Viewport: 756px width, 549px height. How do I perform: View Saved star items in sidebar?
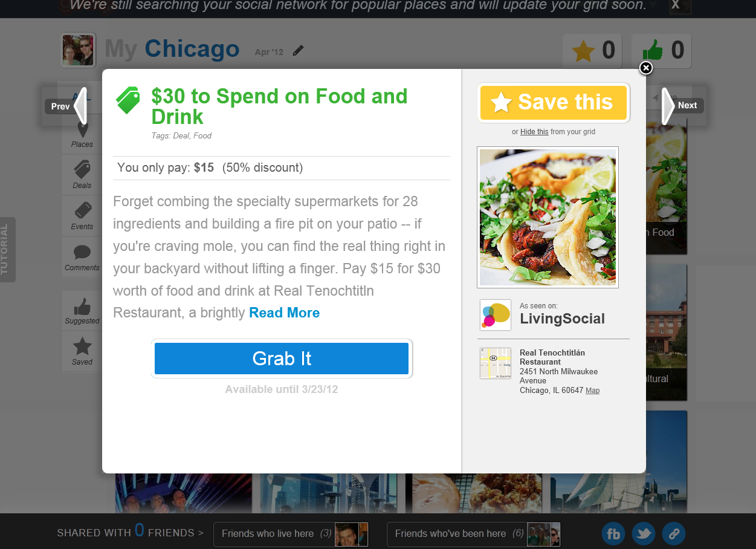click(82, 346)
